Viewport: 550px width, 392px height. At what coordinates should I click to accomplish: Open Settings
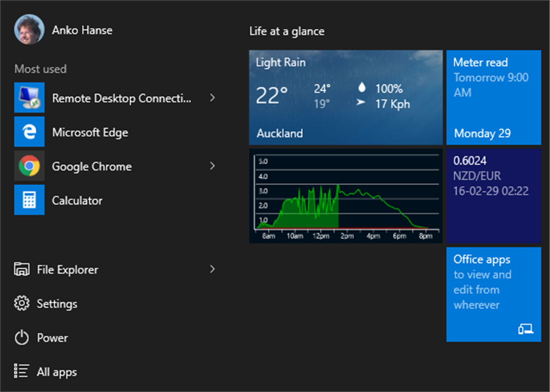pos(57,303)
